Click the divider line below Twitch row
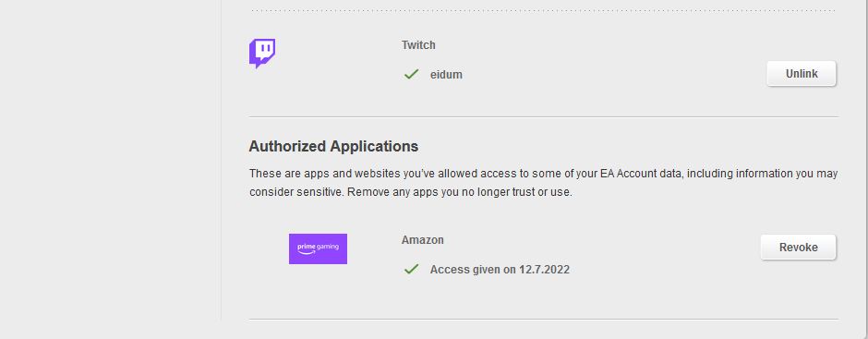 click(x=544, y=117)
